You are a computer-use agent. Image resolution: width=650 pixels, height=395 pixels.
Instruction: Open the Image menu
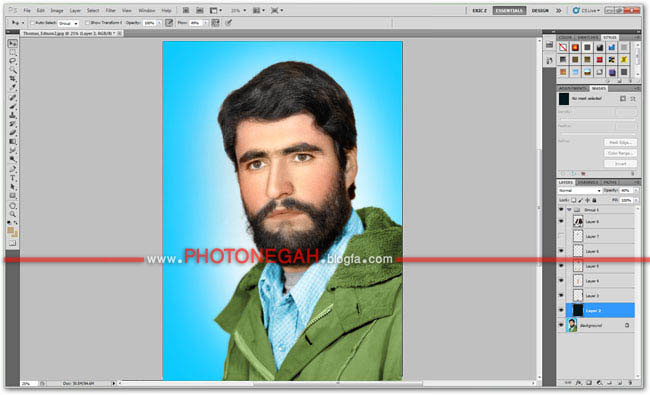coord(57,10)
